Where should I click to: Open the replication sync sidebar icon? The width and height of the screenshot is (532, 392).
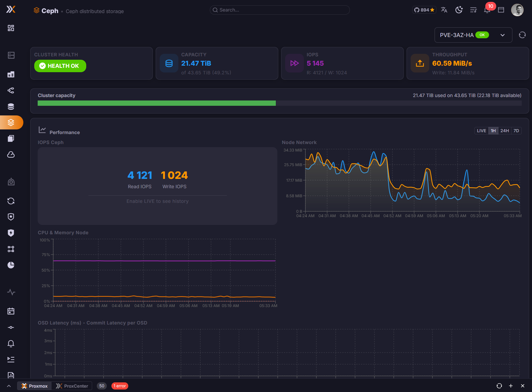pos(11,201)
